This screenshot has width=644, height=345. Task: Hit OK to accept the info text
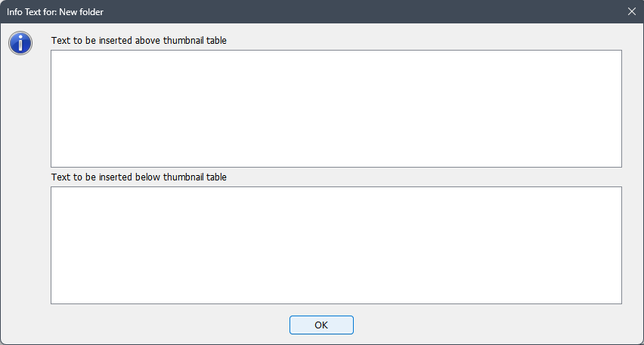pos(321,325)
